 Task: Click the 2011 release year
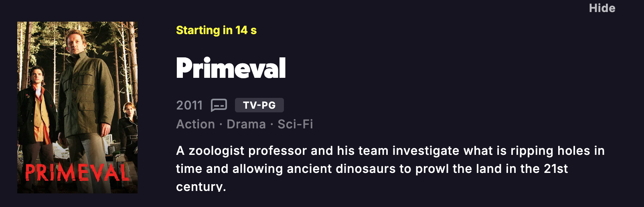point(189,105)
